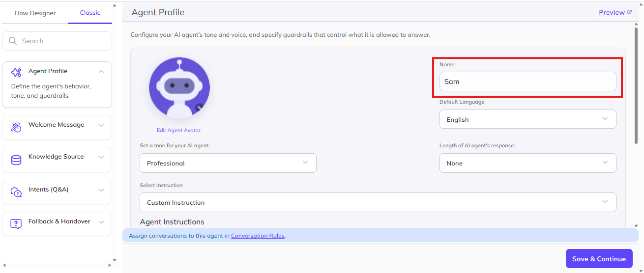
Task: Click the Edit Agent Avatar link
Action: 178,130
